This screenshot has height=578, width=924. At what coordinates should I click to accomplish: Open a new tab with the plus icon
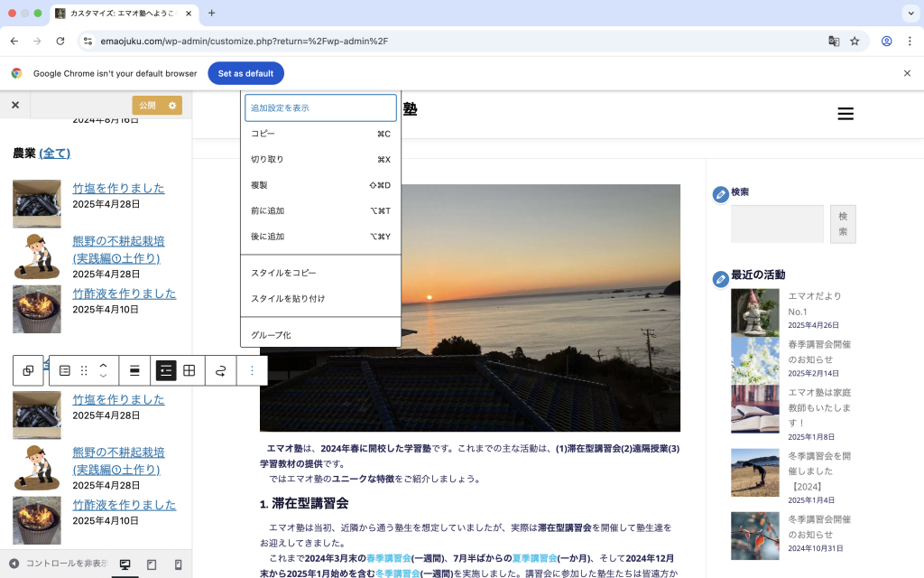211,13
